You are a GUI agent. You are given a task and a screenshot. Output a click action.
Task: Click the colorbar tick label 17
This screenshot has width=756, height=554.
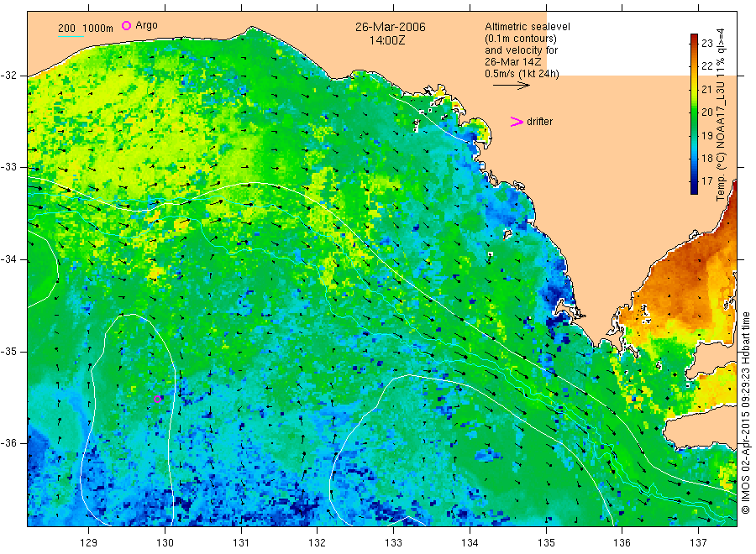(x=706, y=181)
